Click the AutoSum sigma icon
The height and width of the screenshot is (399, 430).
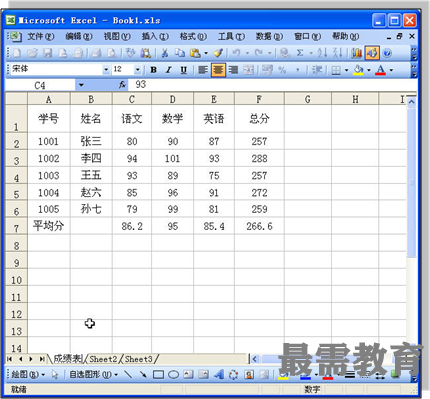pyautogui.click(x=300, y=53)
